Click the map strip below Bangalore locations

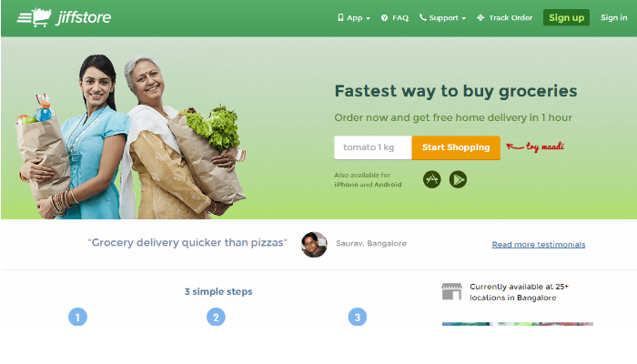tap(518, 324)
